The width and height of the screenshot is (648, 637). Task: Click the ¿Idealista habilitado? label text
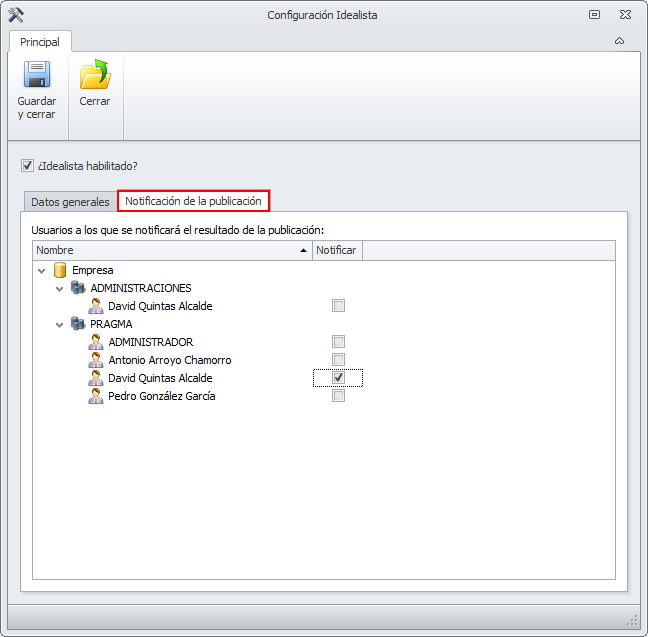coord(88,166)
